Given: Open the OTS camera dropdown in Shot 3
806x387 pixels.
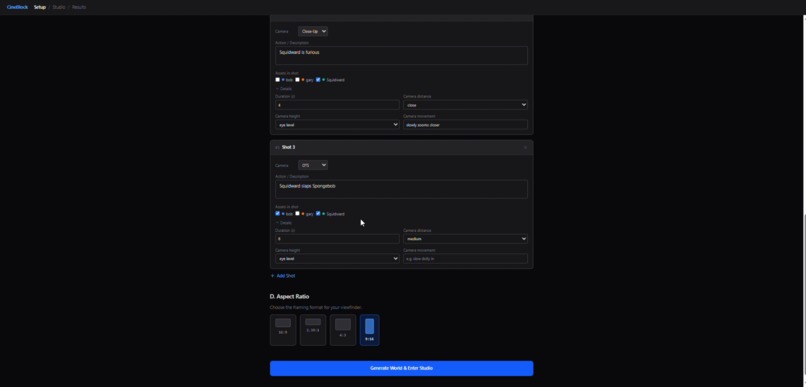Looking at the screenshot, I should tap(313, 165).
